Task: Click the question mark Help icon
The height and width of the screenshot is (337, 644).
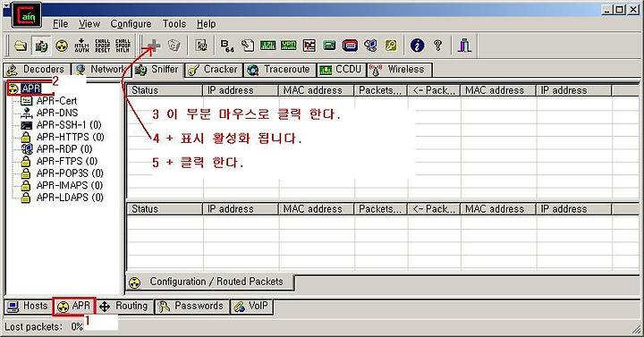Action: pyautogui.click(x=437, y=46)
